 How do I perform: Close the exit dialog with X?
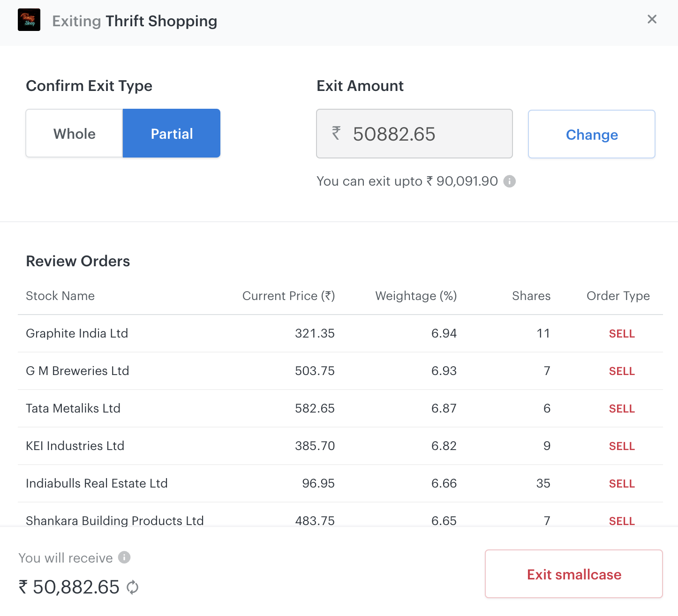[x=652, y=19]
